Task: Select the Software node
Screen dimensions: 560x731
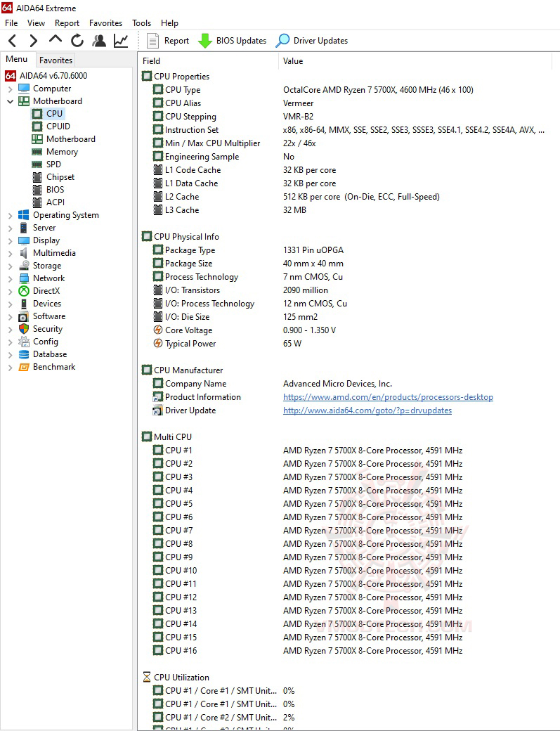Action: (x=42, y=316)
